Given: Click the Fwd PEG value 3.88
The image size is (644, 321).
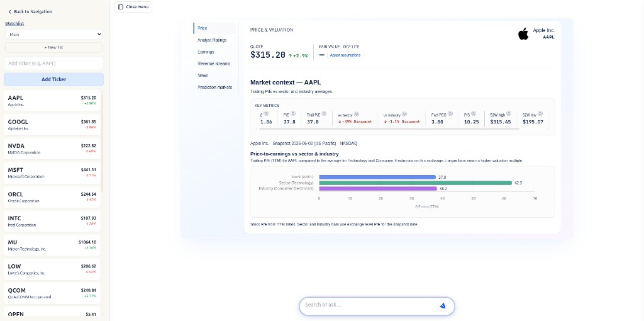Looking at the screenshot, I should tap(437, 122).
